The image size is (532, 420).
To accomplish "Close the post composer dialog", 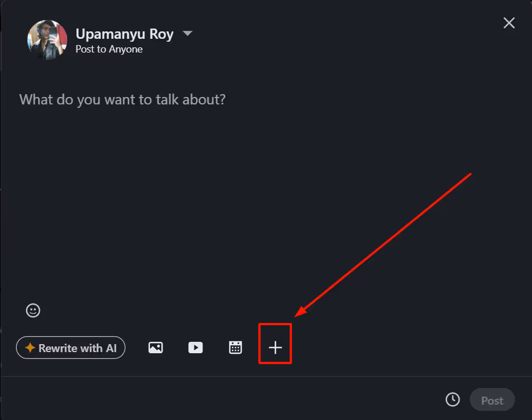I will pyautogui.click(x=509, y=23).
